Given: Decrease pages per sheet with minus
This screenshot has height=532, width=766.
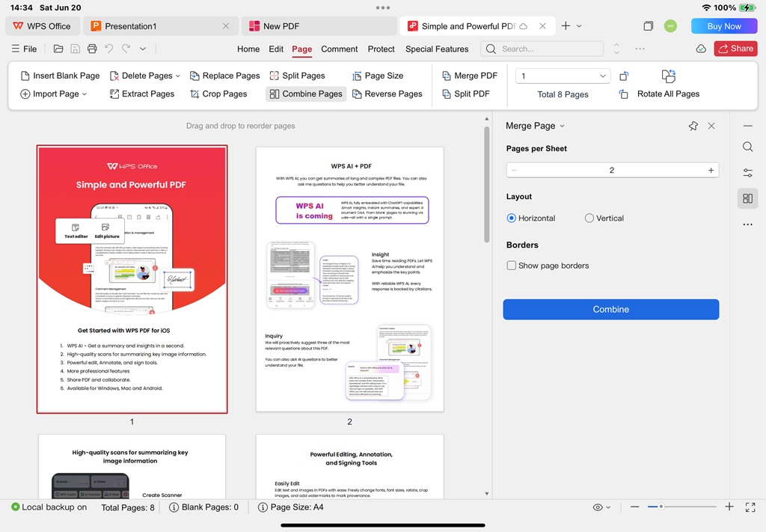Looking at the screenshot, I should click(x=514, y=170).
